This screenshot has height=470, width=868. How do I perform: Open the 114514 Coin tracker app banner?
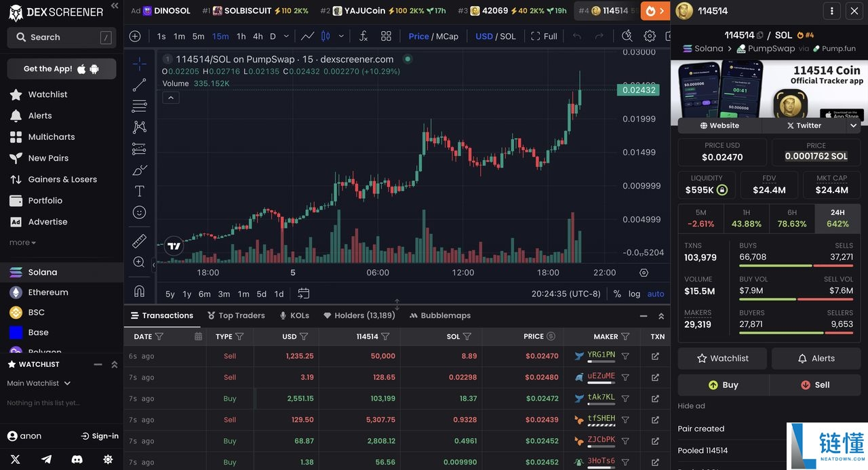coord(769,89)
